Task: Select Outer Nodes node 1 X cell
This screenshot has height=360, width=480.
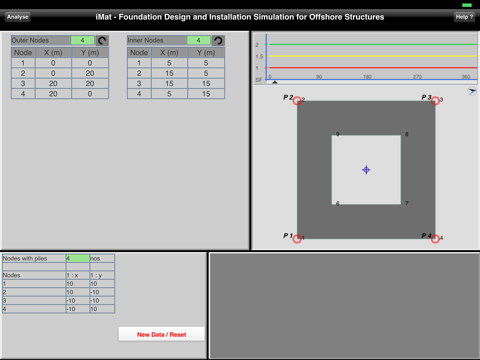Action: [x=53, y=63]
